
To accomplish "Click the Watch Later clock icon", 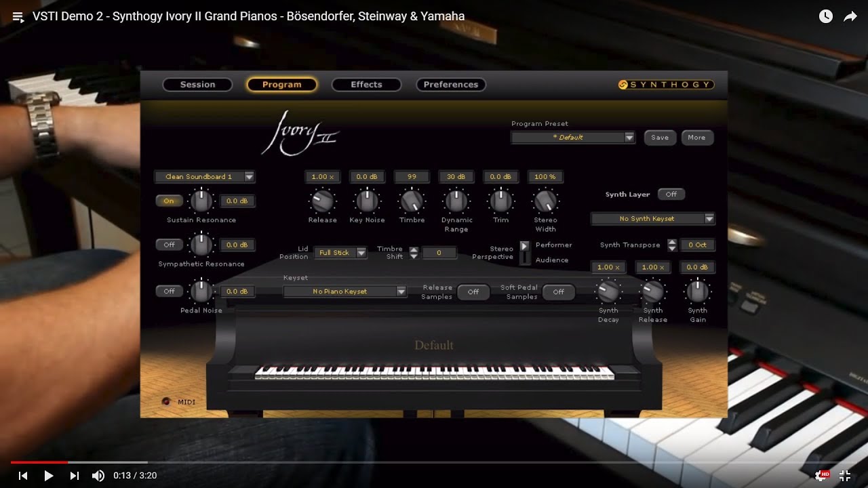I will 825,16.
